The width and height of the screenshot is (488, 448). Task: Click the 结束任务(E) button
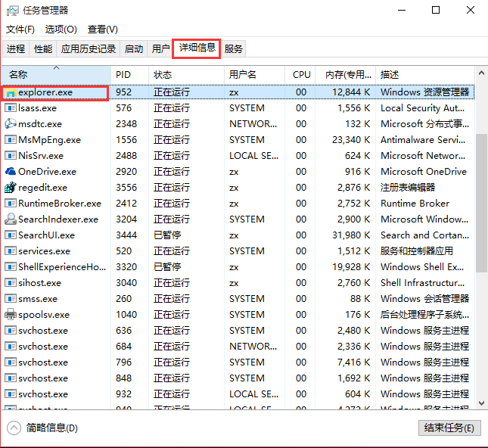(x=449, y=428)
